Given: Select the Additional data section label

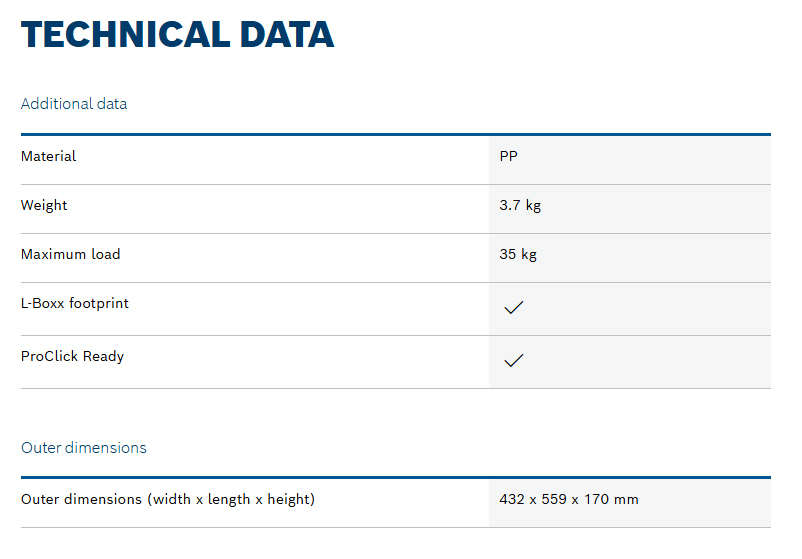Looking at the screenshot, I should click(x=74, y=104).
